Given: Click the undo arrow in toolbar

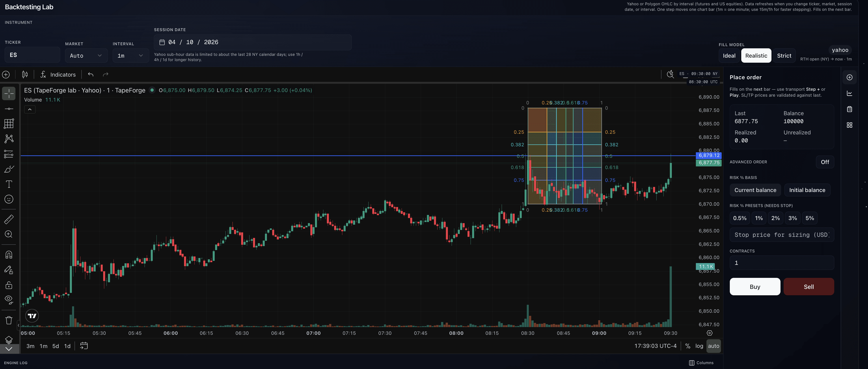Looking at the screenshot, I should click(x=91, y=75).
